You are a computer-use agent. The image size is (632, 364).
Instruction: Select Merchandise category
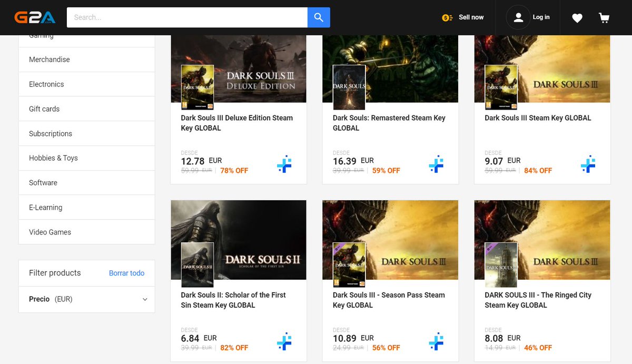click(87, 60)
